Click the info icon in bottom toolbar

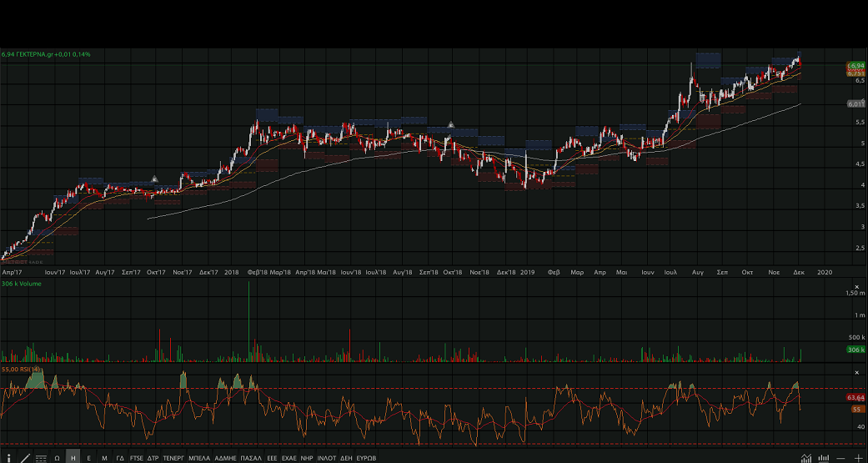coord(8,458)
